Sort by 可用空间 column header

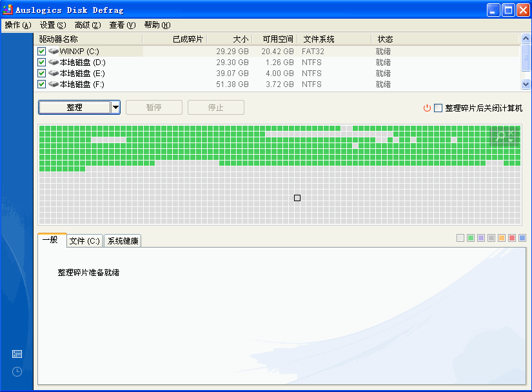click(x=275, y=39)
